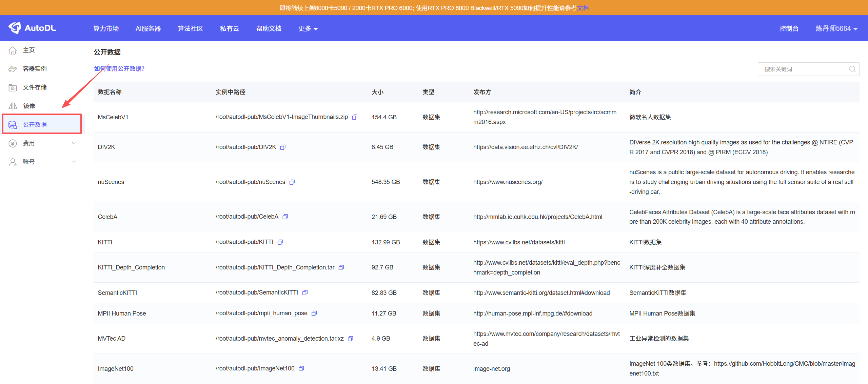Copy the KITTI_Depth_Completion.tar path
868x384 pixels.
341,267
